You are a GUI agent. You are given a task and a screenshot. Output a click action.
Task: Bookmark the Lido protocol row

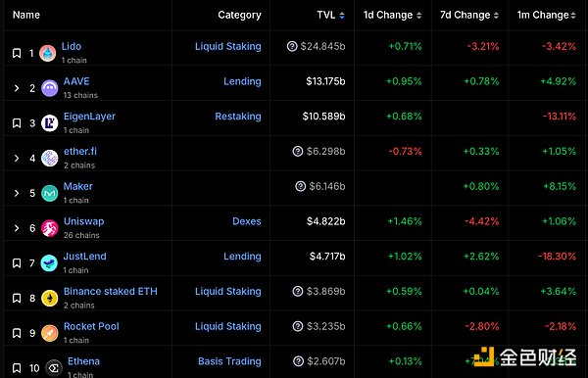pos(17,53)
